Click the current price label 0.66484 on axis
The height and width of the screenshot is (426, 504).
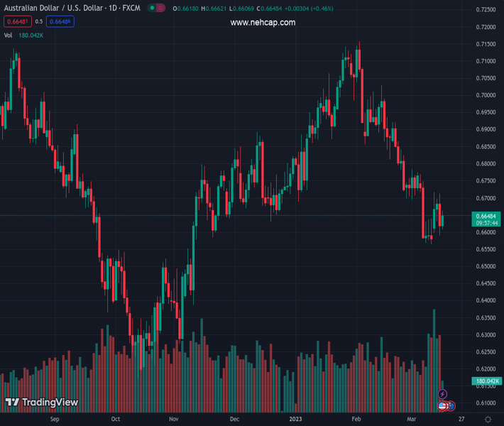click(x=486, y=216)
